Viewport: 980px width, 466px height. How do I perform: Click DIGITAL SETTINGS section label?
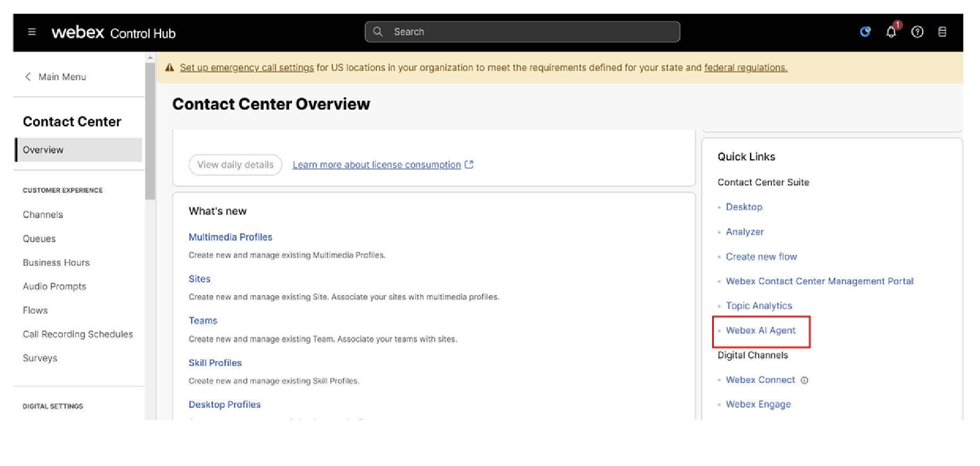click(53, 407)
